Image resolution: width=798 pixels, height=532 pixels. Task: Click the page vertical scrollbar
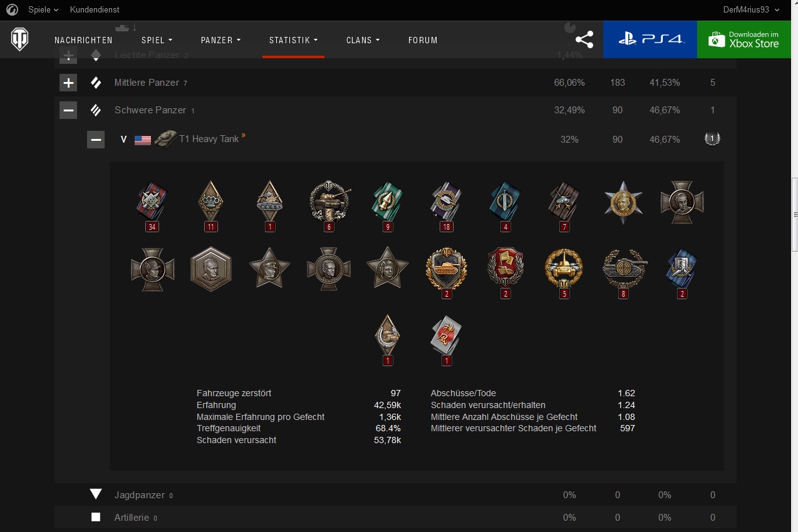coord(795,214)
